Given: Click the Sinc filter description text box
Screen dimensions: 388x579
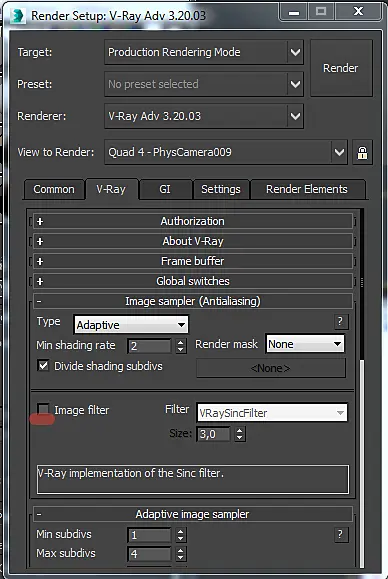Looking at the screenshot, I should [x=193, y=479].
